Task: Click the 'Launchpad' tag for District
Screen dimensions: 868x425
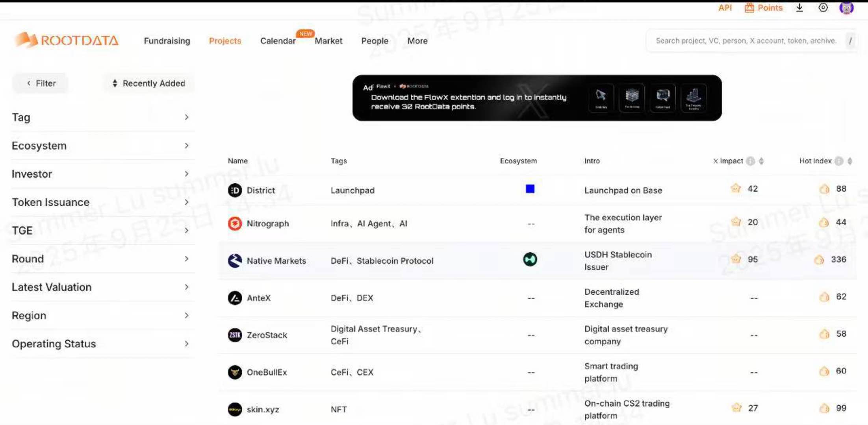Action: [352, 190]
